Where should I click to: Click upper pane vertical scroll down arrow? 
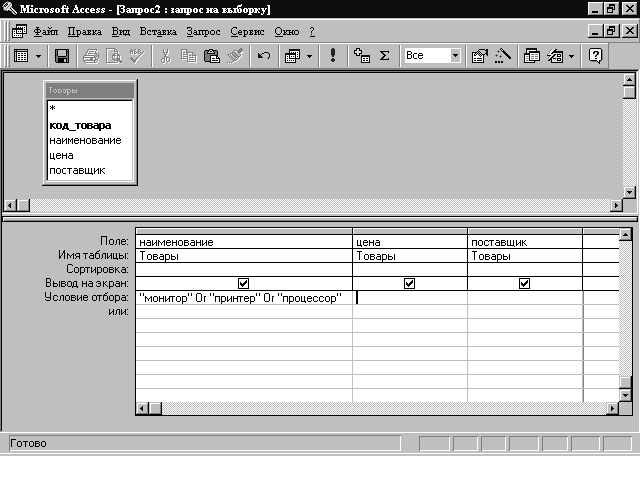(629, 192)
